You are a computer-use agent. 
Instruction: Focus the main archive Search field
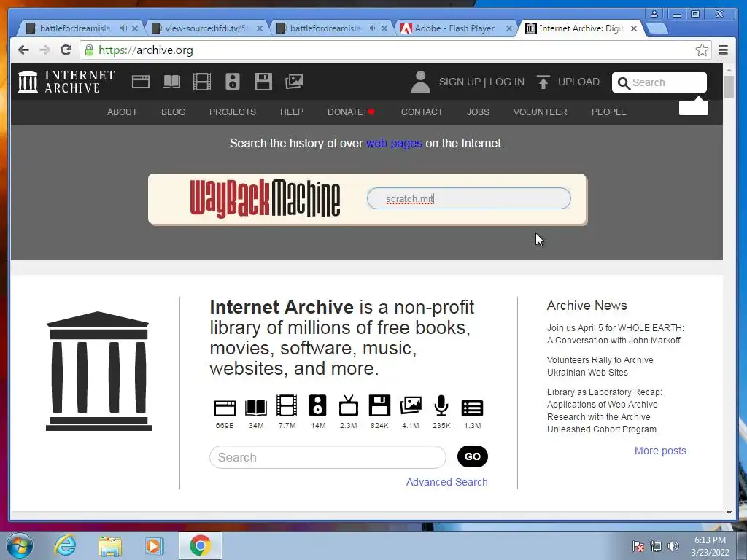tap(328, 457)
